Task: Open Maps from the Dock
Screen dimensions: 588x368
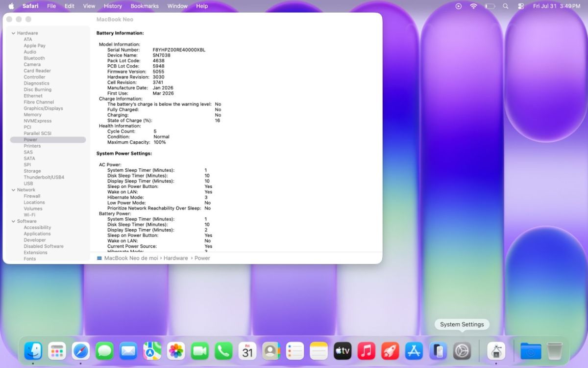Action: point(152,351)
